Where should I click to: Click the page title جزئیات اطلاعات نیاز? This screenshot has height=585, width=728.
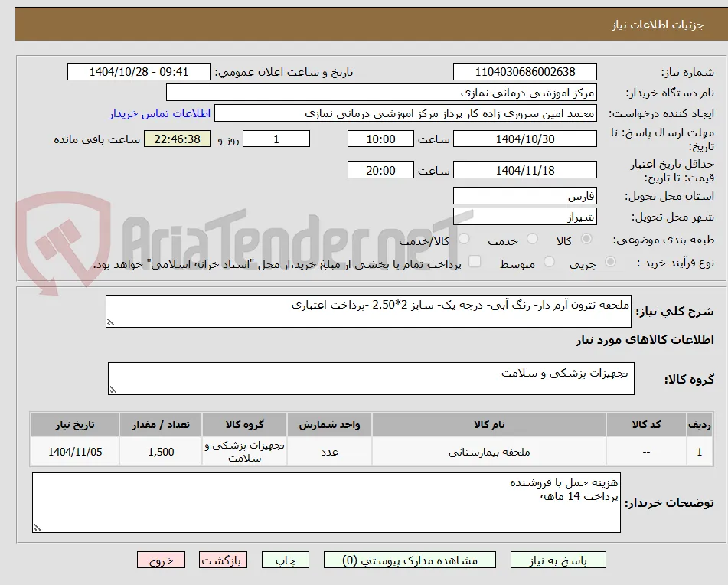[658, 25]
